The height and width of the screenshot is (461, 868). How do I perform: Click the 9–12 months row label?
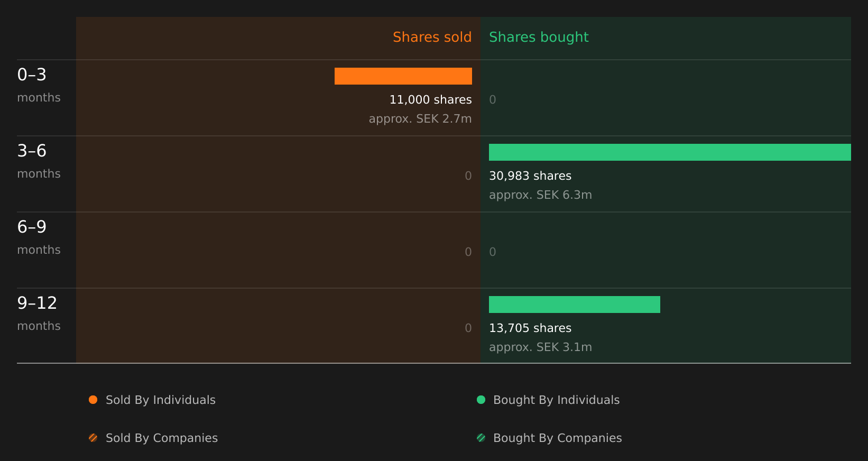pyautogui.click(x=39, y=314)
